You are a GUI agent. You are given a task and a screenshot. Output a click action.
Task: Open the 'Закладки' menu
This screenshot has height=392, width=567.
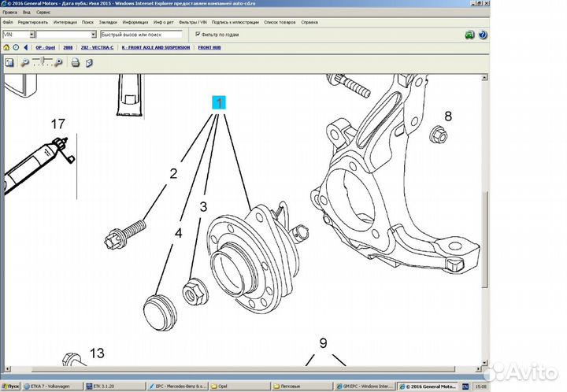pos(109,23)
